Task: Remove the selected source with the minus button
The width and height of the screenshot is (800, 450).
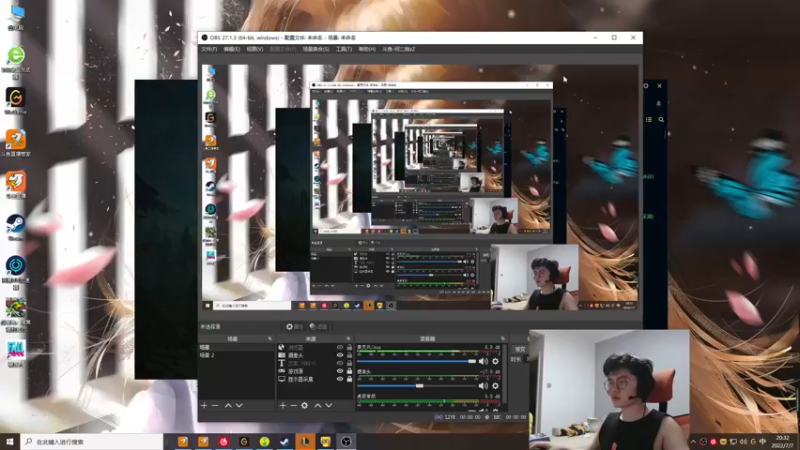Action: 293,406
